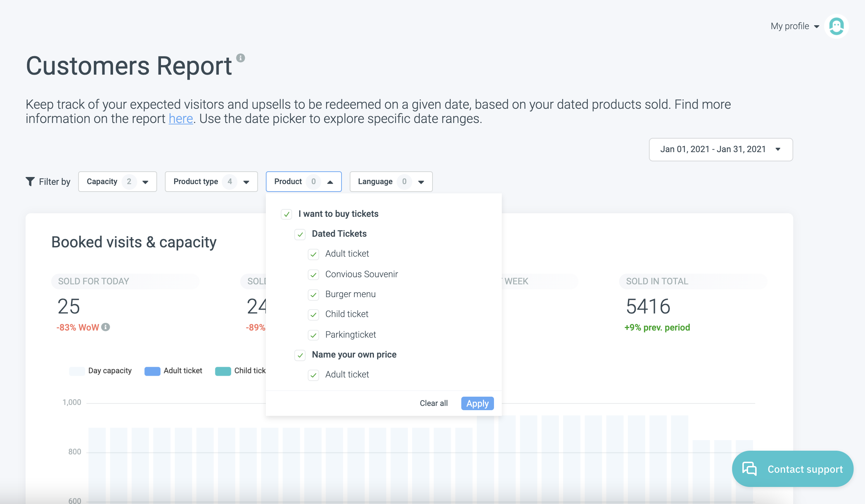The height and width of the screenshot is (504, 865).
Task: Click Clear all in product filter
Action: 434,403
